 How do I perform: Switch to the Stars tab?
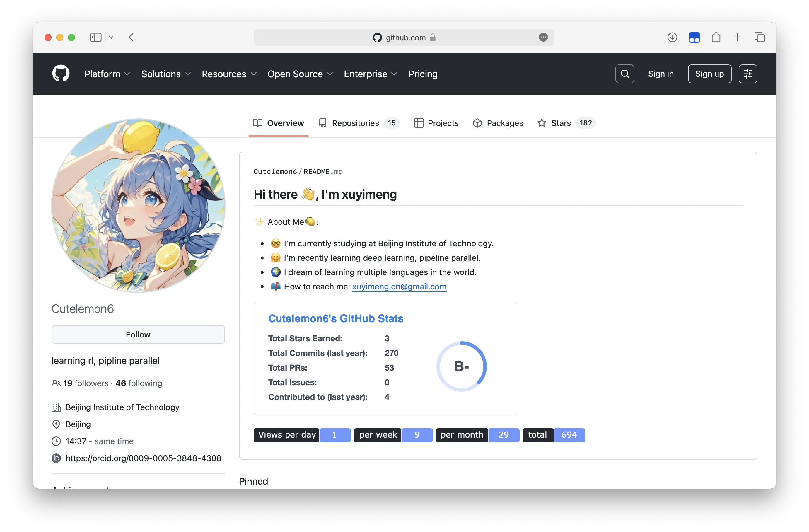(566, 123)
